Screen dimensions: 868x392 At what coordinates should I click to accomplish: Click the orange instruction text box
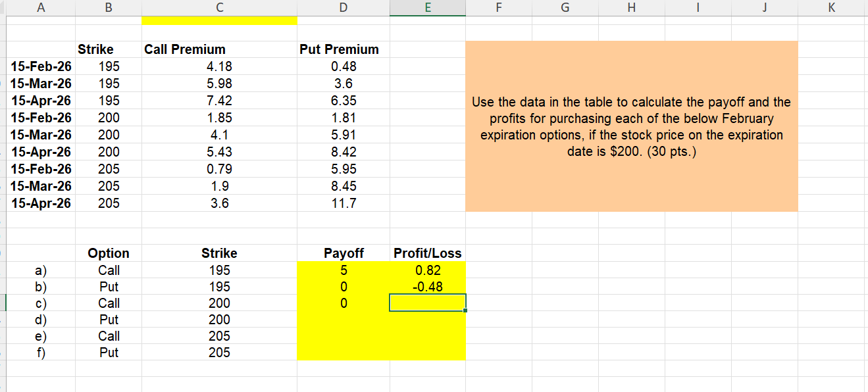pos(632,126)
